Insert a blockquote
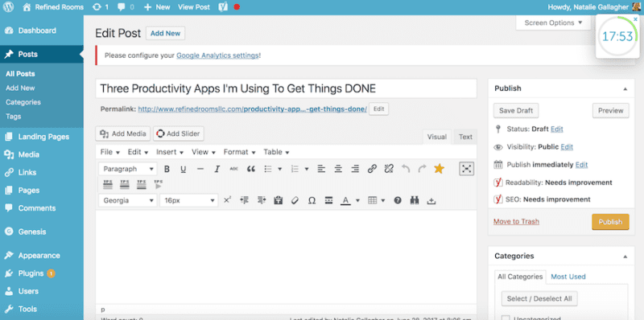Image resolution: width=644 pixels, height=320 pixels. point(250,169)
